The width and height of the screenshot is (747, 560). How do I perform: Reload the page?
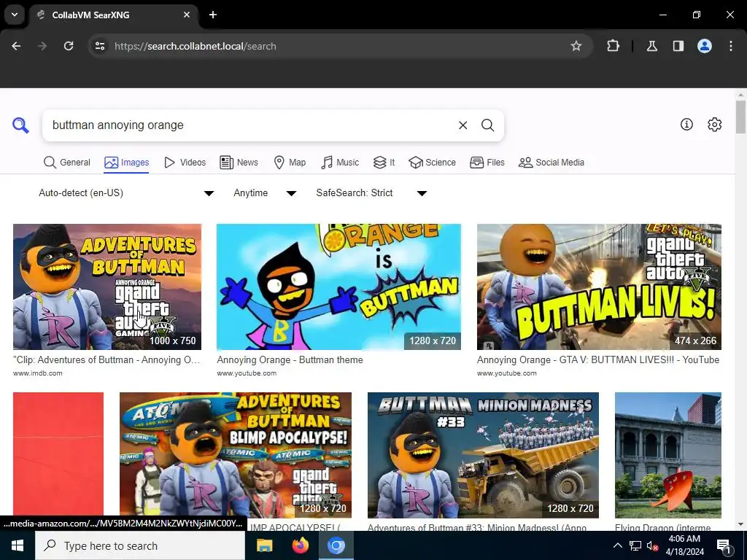(69, 46)
